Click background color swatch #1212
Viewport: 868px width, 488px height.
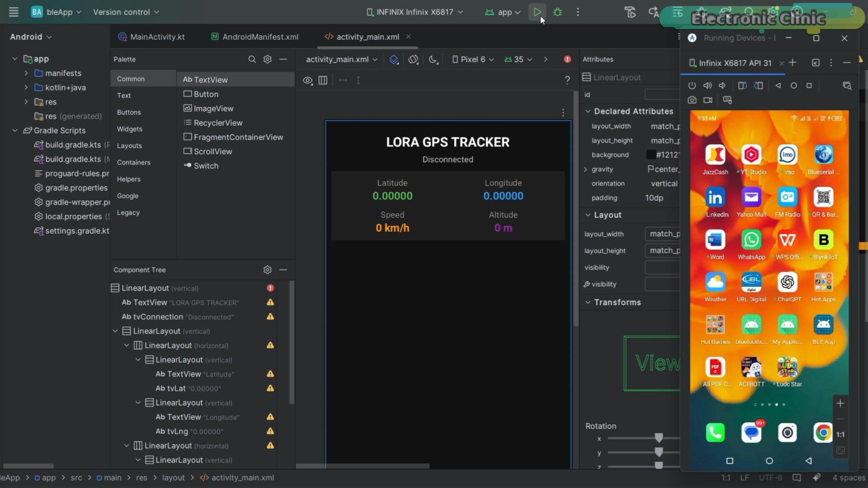(x=651, y=155)
